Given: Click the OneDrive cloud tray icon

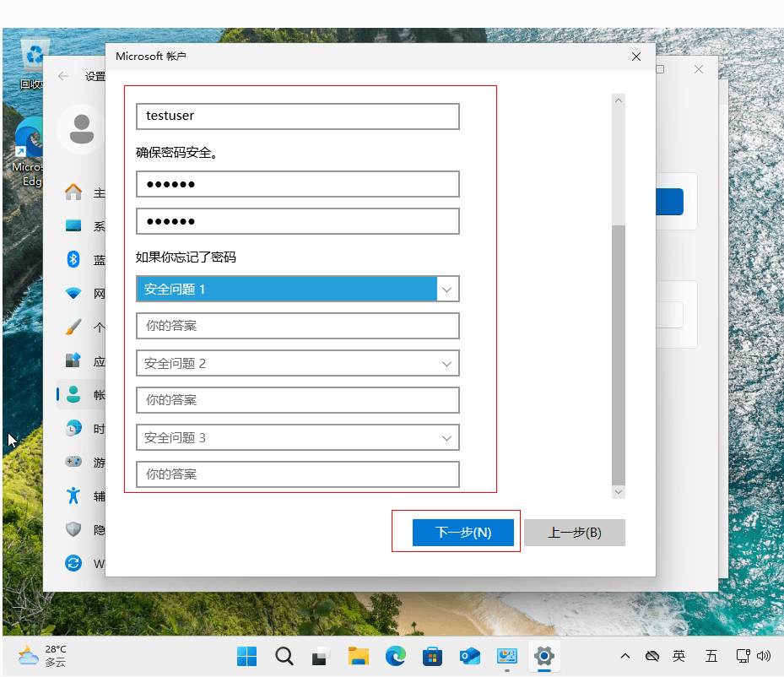Looking at the screenshot, I should pyautogui.click(x=652, y=656).
